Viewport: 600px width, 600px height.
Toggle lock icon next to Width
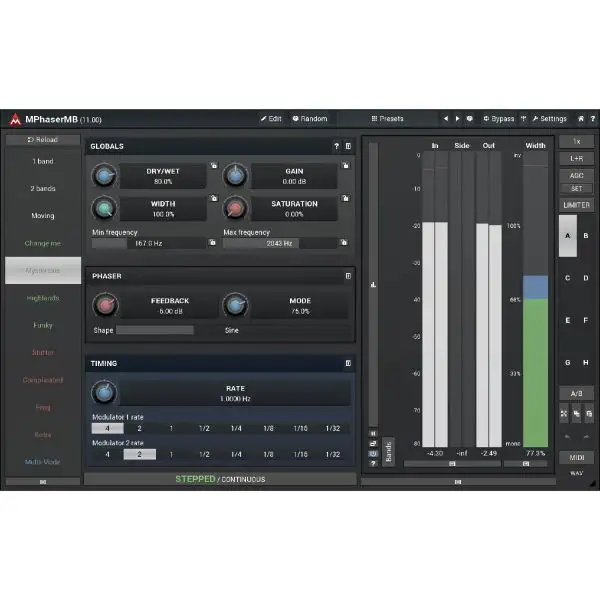(x=214, y=198)
